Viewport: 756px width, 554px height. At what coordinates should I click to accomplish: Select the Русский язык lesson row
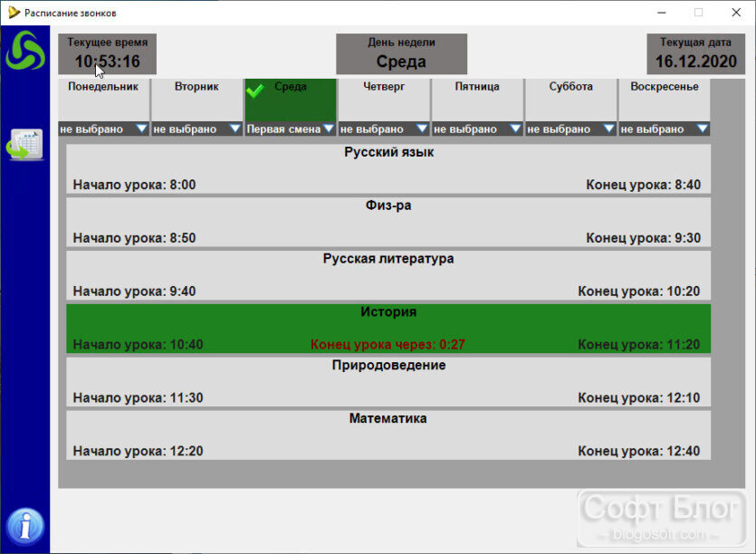[x=388, y=168]
